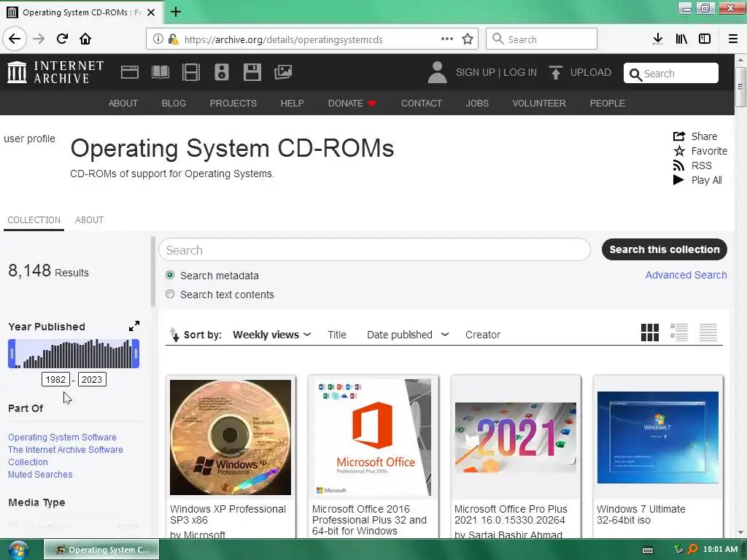The width and height of the screenshot is (747, 560).
Task: Close the Operating System CD-ROMs tab
Action: [x=151, y=12]
